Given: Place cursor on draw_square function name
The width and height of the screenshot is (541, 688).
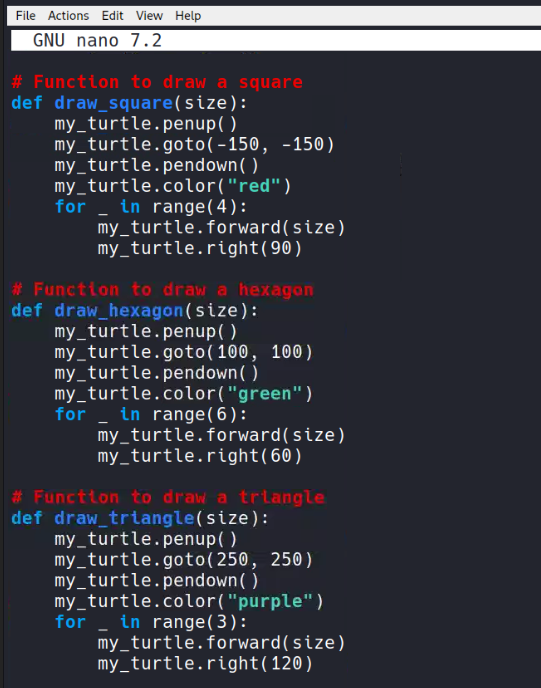Looking at the screenshot, I should click(114, 103).
